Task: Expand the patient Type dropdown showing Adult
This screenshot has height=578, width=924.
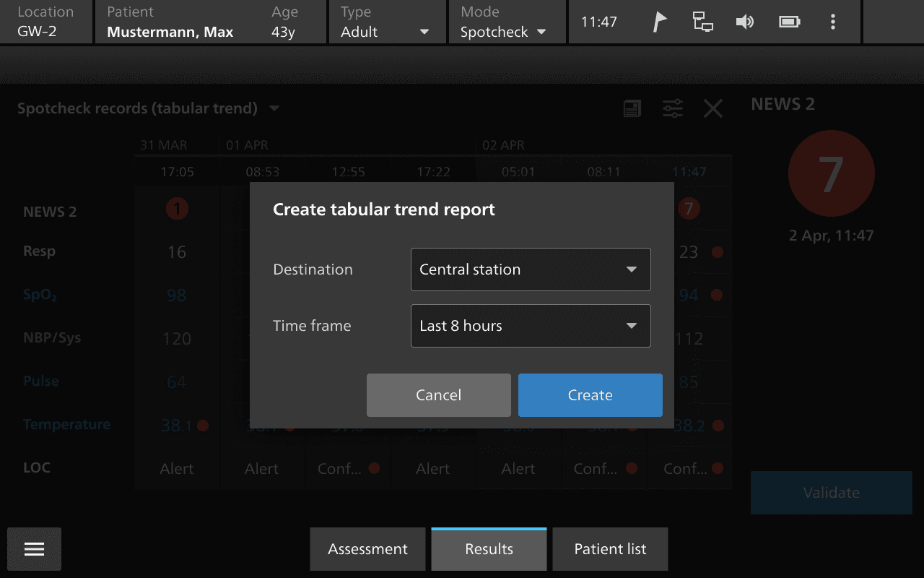Action: pyautogui.click(x=387, y=22)
